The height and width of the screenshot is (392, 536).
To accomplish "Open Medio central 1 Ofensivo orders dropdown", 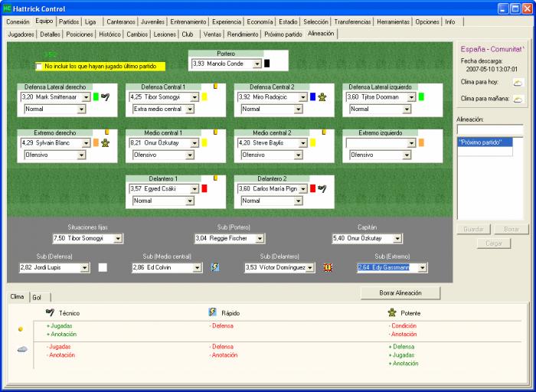I will click(190, 155).
